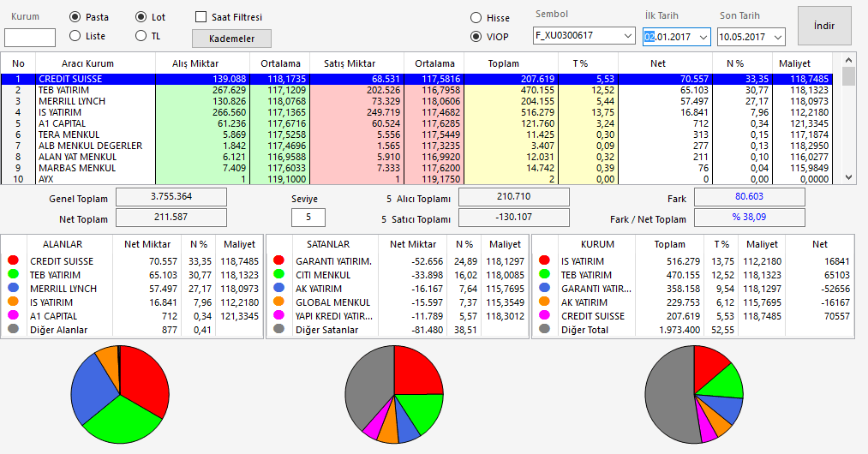The height and width of the screenshot is (454, 868).
Task: Click the Net Toplam value 211.587
Action: [x=171, y=217]
